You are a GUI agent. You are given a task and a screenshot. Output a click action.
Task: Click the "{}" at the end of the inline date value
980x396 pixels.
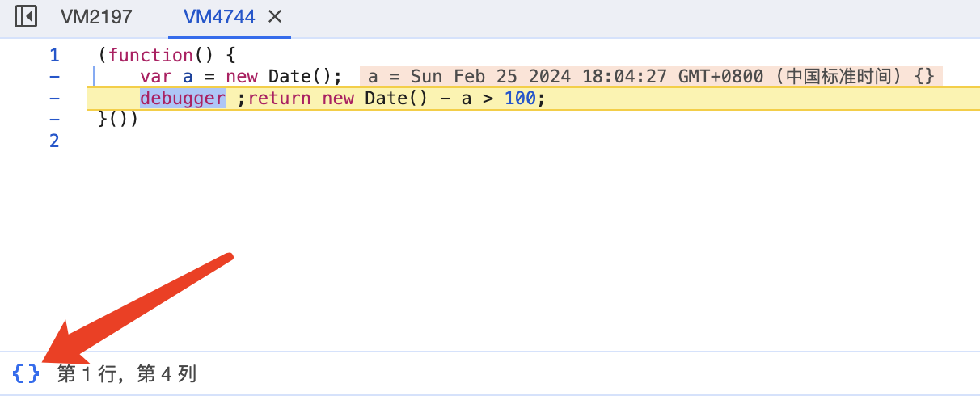click(x=924, y=77)
